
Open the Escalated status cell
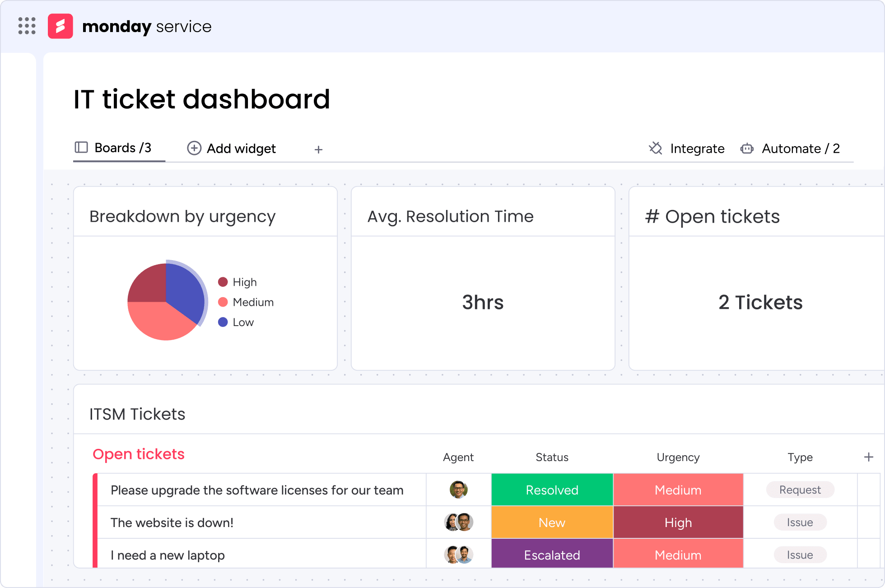click(x=552, y=555)
